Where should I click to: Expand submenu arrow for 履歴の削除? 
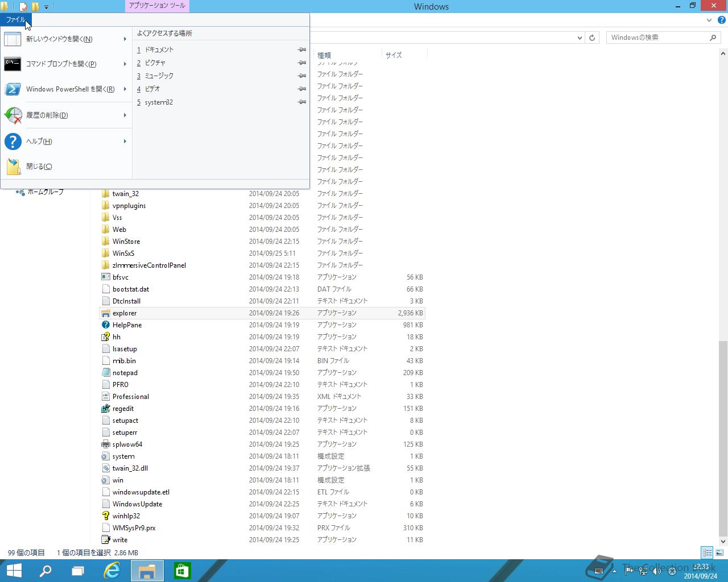[x=125, y=115]
